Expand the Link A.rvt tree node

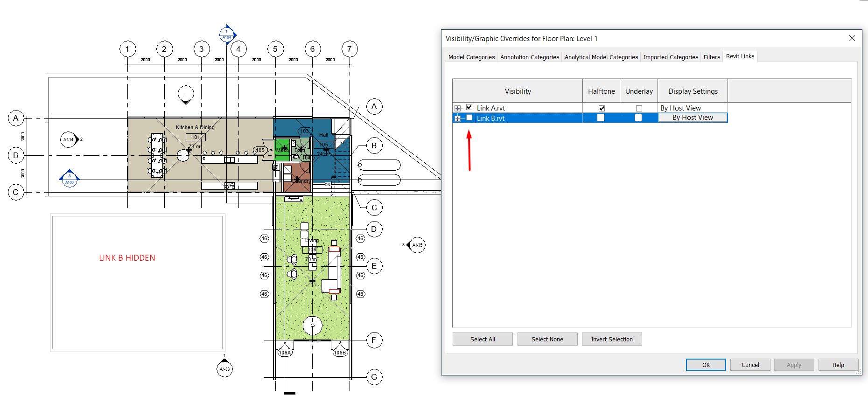tap(457, 108)
